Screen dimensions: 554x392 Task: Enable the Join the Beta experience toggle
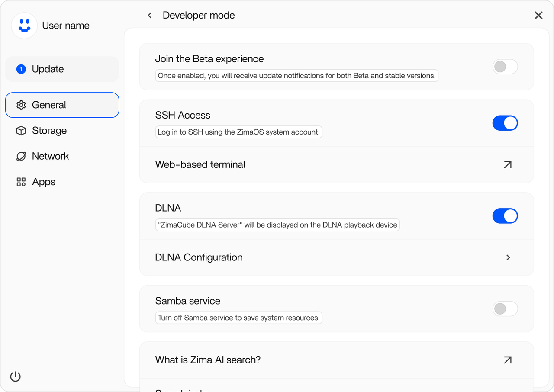pyautogui.click(x=505, y=67)
